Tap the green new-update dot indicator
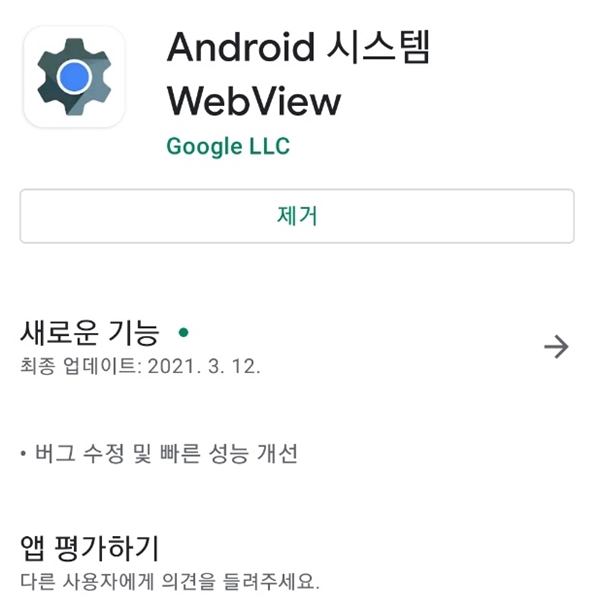600x609 pixels. pos(183,332)
